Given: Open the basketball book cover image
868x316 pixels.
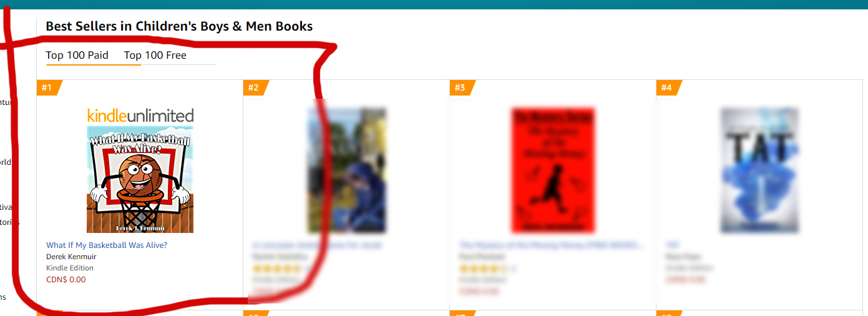Looking at the screenshot, I should (x=140, y=179).
